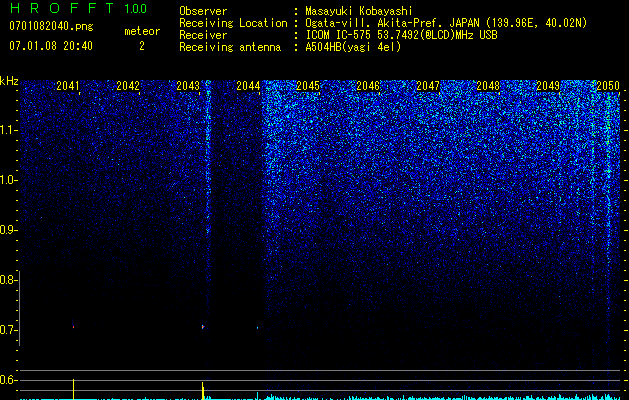Click the meteor echo dot near 2043

(203, 327)
